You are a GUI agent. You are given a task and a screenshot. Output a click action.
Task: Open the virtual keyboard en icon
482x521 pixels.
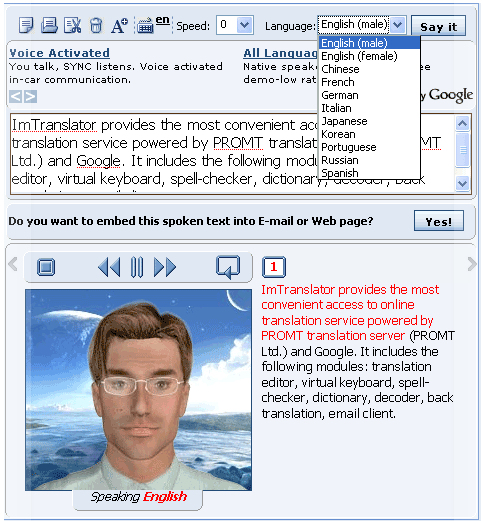click(x=153, y=25)
